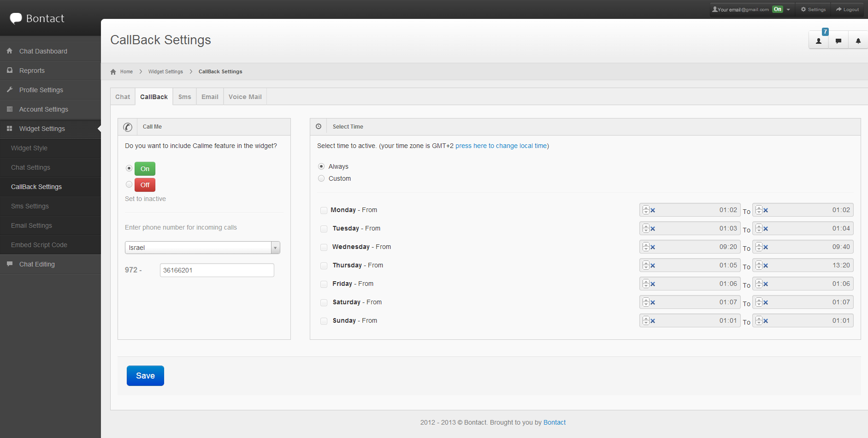Open the Israel country dropdown
868x438 pixels.
coord(202,248)
